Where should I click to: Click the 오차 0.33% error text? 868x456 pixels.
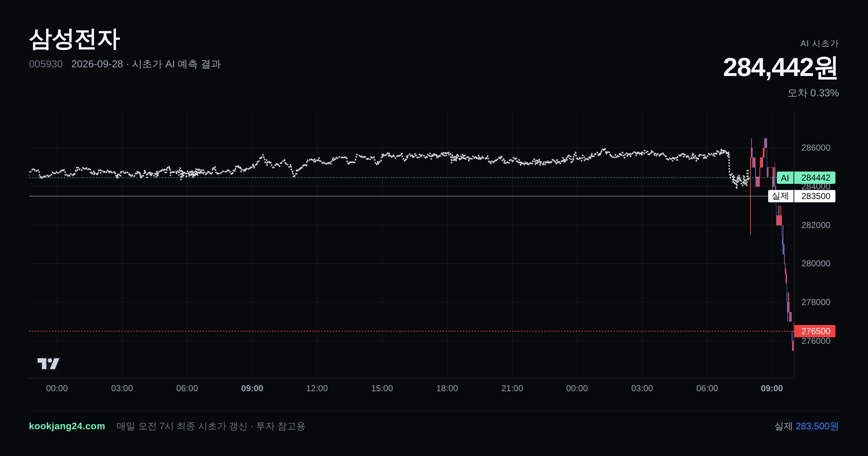(813, 93)
